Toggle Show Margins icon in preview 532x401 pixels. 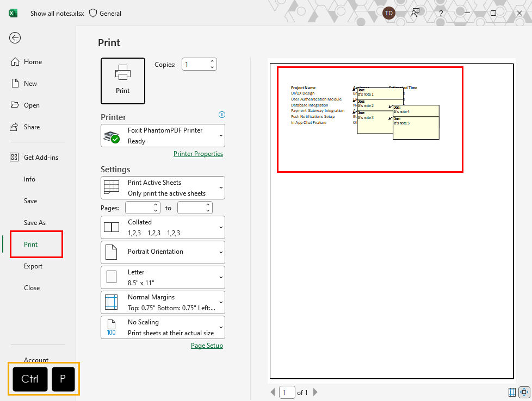pos(512,392)
